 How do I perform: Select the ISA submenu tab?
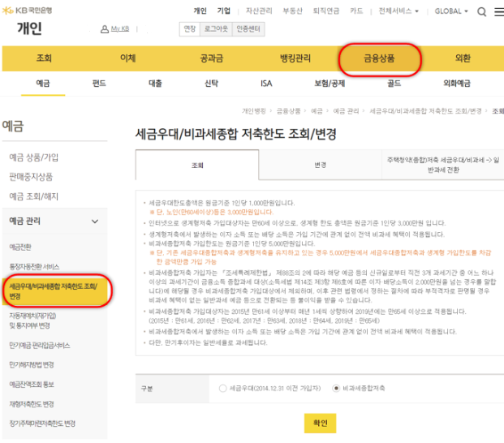(266, 84)
